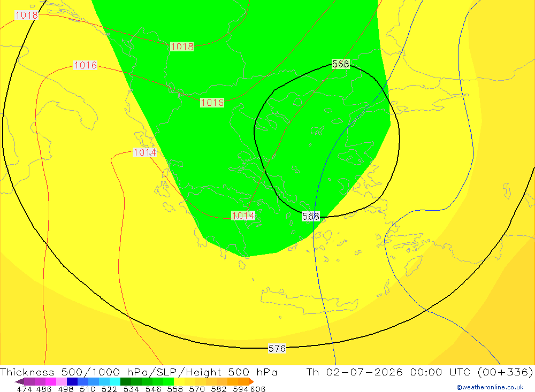Pick the light pink legend swatch
Viewport: 535px width, 392px height.
pyautogui.click(x=62, y=382)
